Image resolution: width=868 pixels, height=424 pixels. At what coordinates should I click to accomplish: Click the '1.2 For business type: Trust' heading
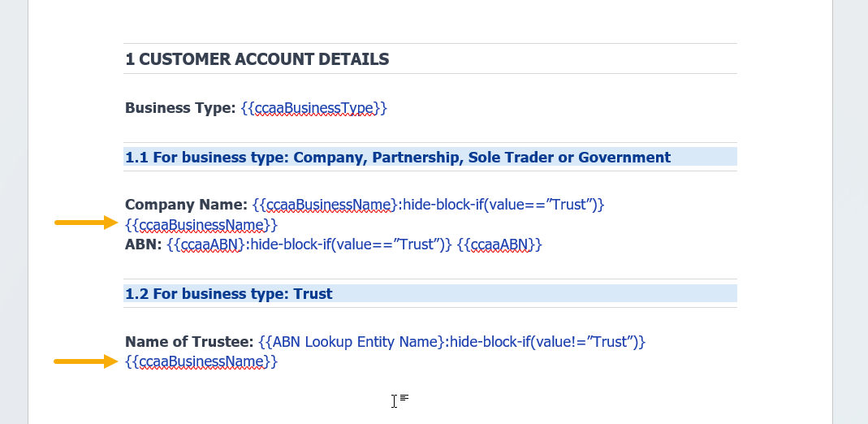(228, 294)
